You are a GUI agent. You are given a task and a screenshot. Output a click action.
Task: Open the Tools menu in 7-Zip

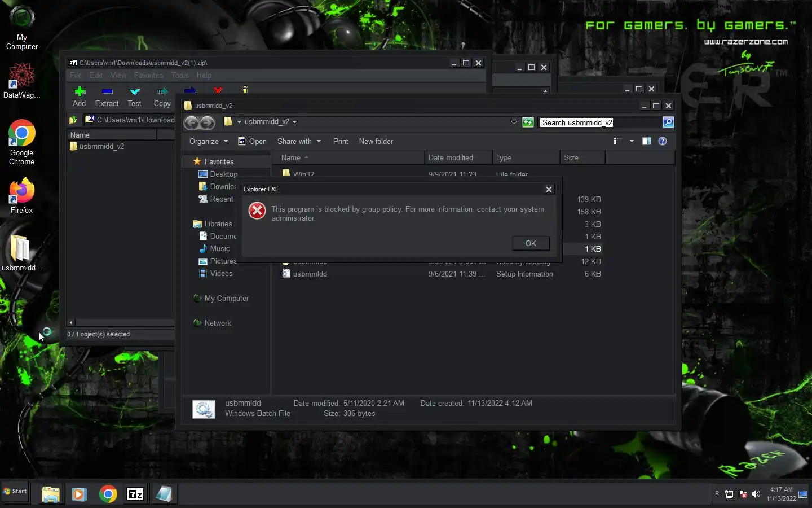pos(180,75)
